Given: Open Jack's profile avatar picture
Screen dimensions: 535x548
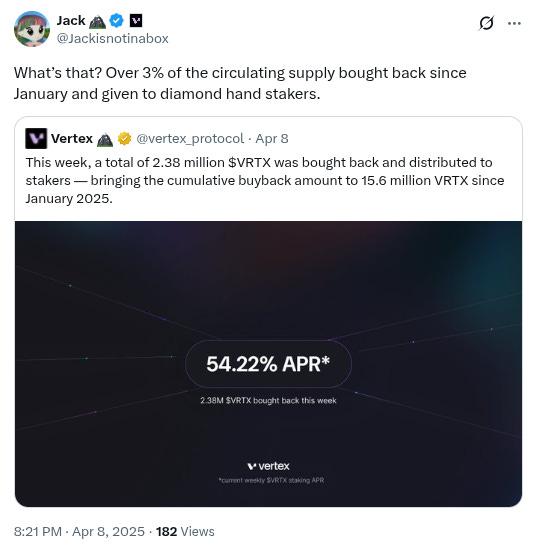Looking at the screenshot, I should 32,29.
